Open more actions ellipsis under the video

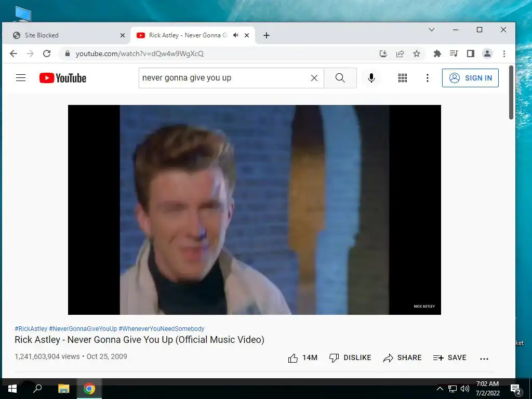(484, 358)
